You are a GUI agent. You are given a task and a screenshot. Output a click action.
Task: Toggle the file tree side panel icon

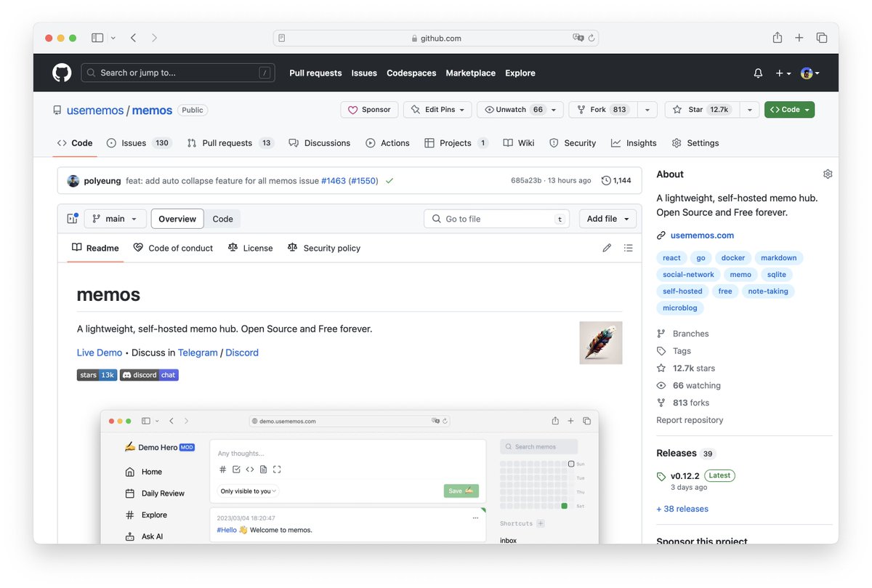point(72,219)
